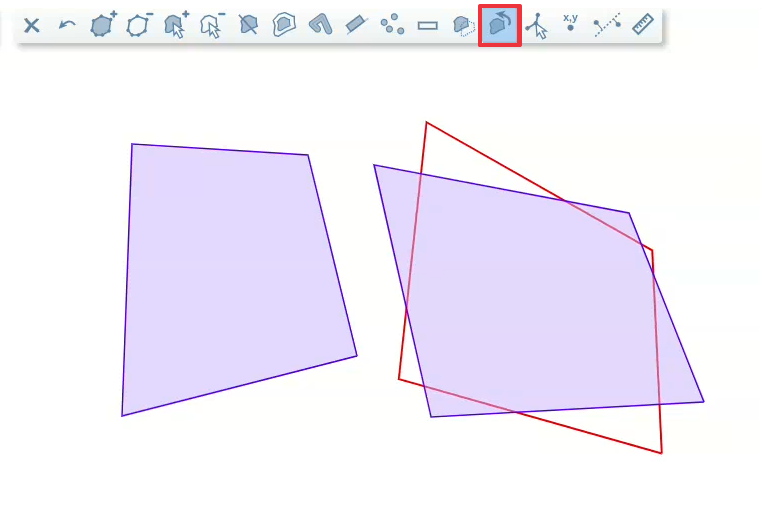
Task: Activate the ruler measurement tool
Action: [642, 25]
